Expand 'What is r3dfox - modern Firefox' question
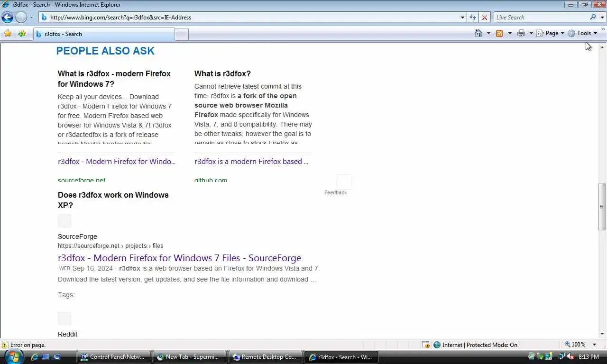 tap(114, 79)
